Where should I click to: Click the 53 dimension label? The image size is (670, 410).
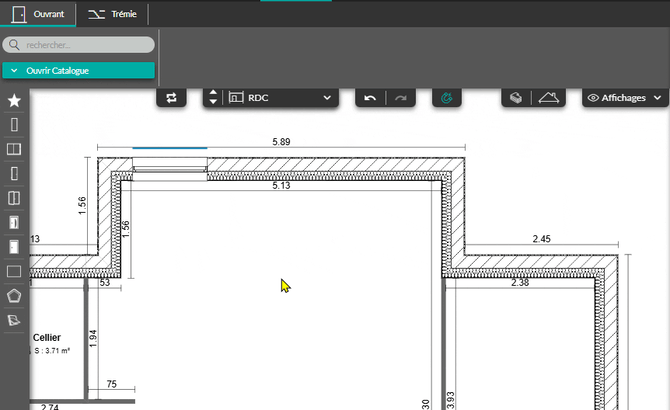(x=105, y=282)
